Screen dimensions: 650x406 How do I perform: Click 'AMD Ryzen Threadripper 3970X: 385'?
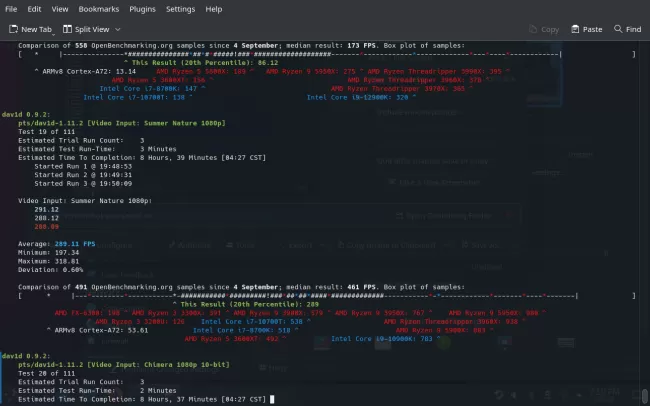[398, 88]
